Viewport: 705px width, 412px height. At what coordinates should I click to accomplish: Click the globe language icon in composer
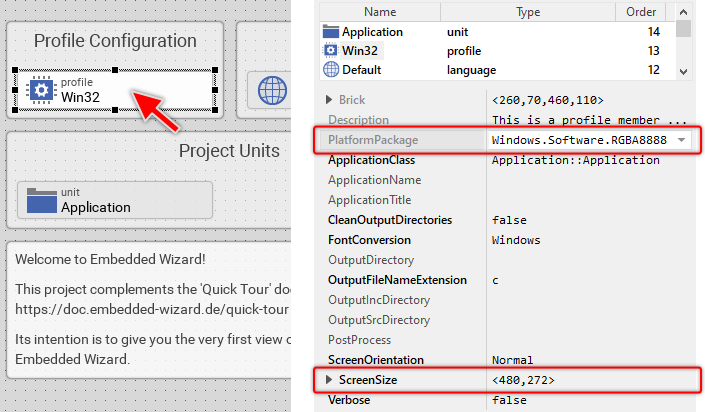click(x=273, y=90)
